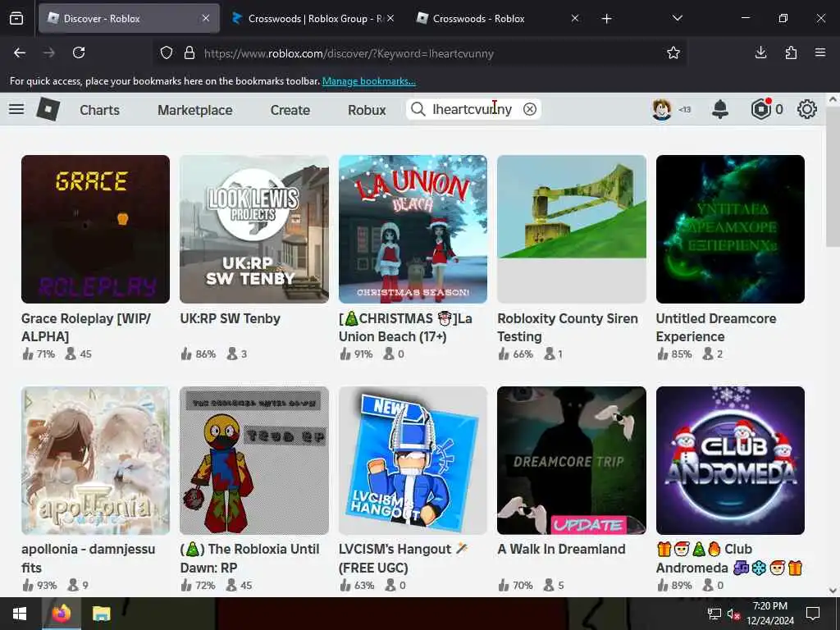Go to the Roblox home logo
This screenshot has width=840, height=630.
[48, 109]
